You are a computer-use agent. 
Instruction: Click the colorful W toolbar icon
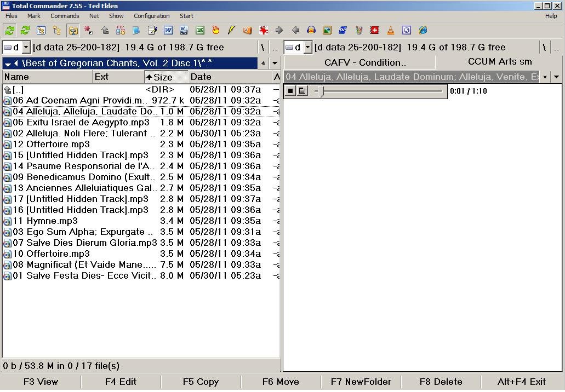(358, 30)
